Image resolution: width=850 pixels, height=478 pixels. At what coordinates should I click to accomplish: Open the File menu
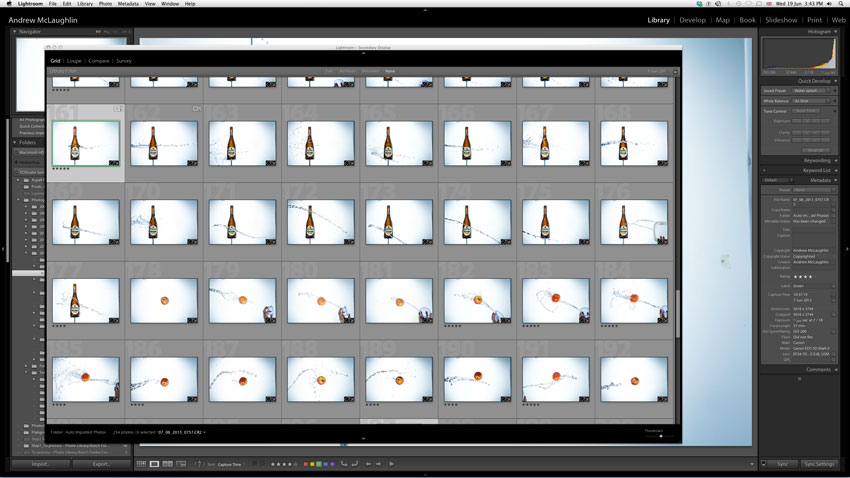pos(53,4)
